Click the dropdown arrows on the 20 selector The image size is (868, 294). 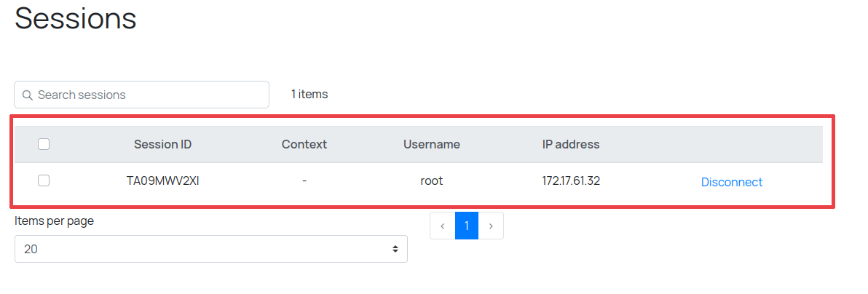click(x=395, y=249)
